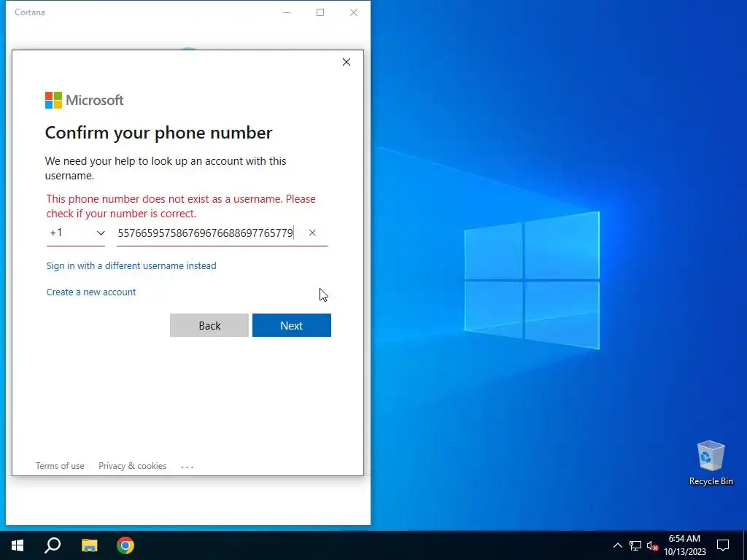Click the Cortana window title
This screenshot has width=747, height=560.
click(30, 12)
